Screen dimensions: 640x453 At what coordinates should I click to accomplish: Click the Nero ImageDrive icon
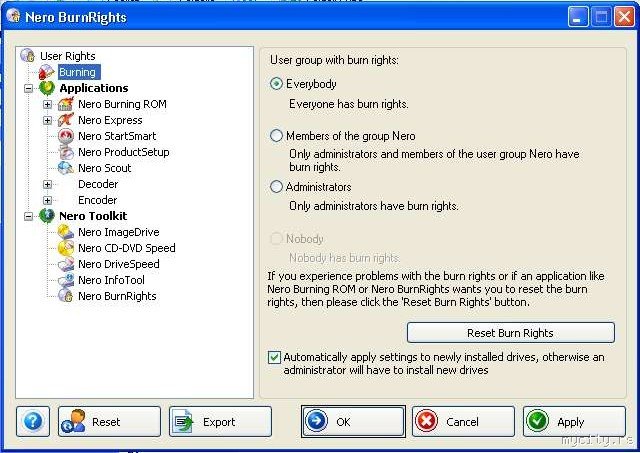click(x=66, y=232)
